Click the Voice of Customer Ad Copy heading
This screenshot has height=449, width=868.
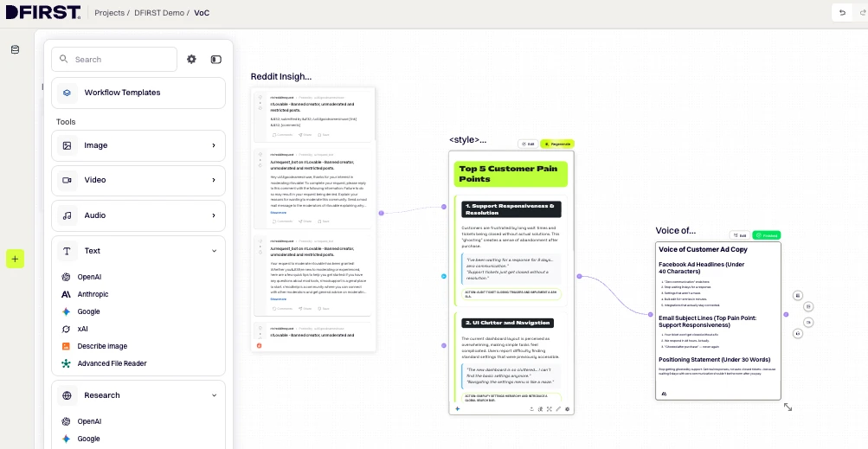tap(703, 250)
